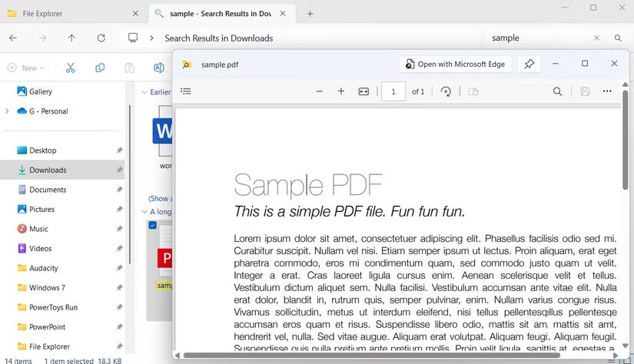The height and width of the screenshot is (364, 634).
Task: Click the Show all link in results
Action: (160, 198)
